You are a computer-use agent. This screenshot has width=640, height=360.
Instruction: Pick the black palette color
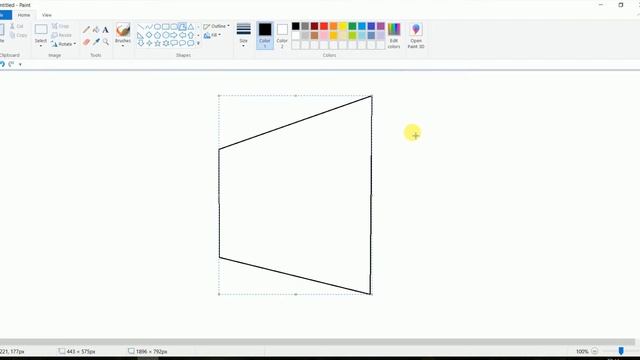pyautogui.click(x=296, y=26)
